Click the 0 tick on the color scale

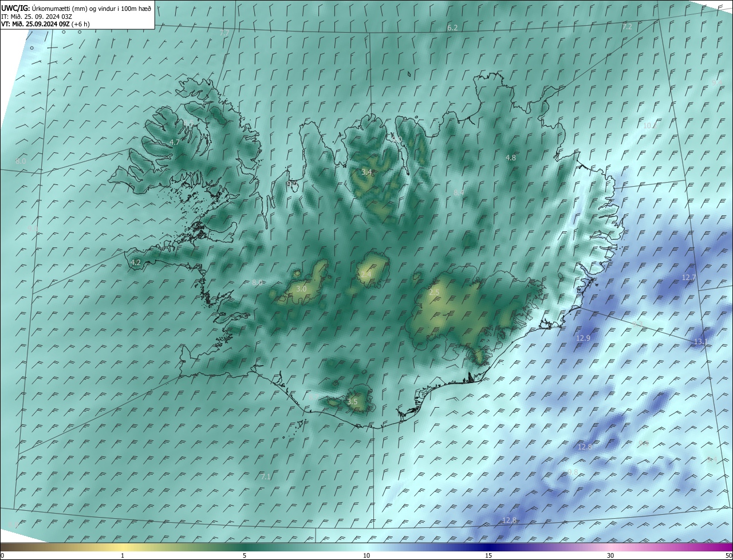2,555
